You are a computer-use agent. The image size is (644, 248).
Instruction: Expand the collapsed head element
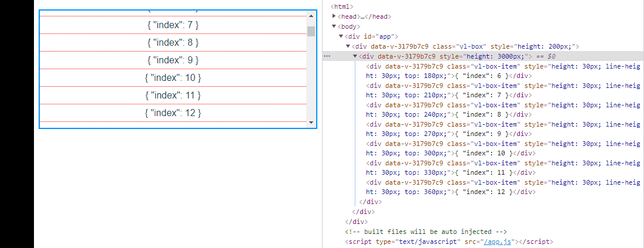334,16
